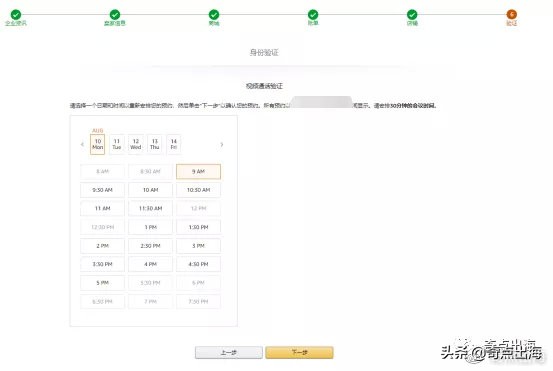Select the 6:30 PM time slot
This screenshot has height=371, width=553.
(103, 302)
